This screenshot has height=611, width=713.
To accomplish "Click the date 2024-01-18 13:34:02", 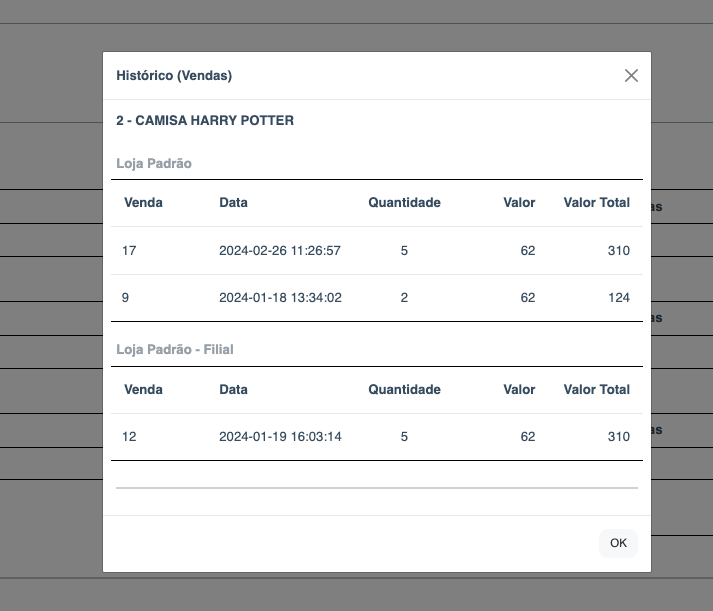I will tap(280, 297).
